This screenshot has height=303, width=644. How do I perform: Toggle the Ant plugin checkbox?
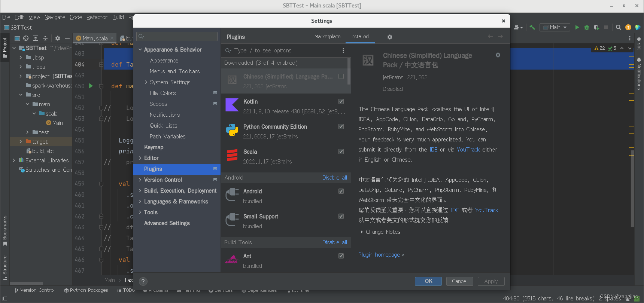(x=341, y=256)
